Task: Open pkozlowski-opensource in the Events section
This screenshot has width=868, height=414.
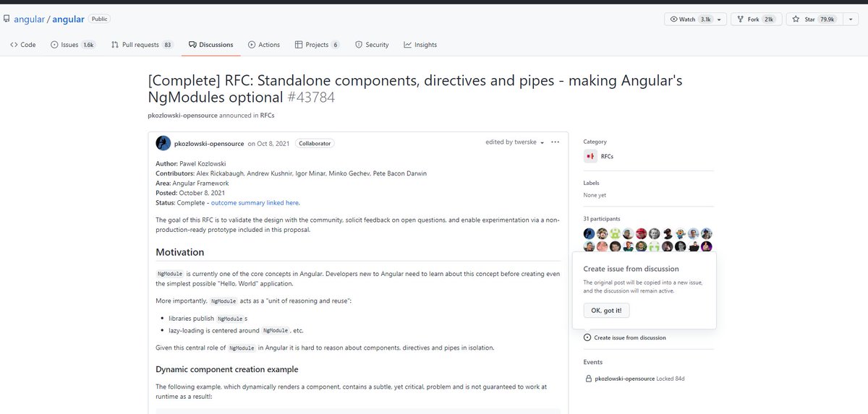Action: click(624, 379)
